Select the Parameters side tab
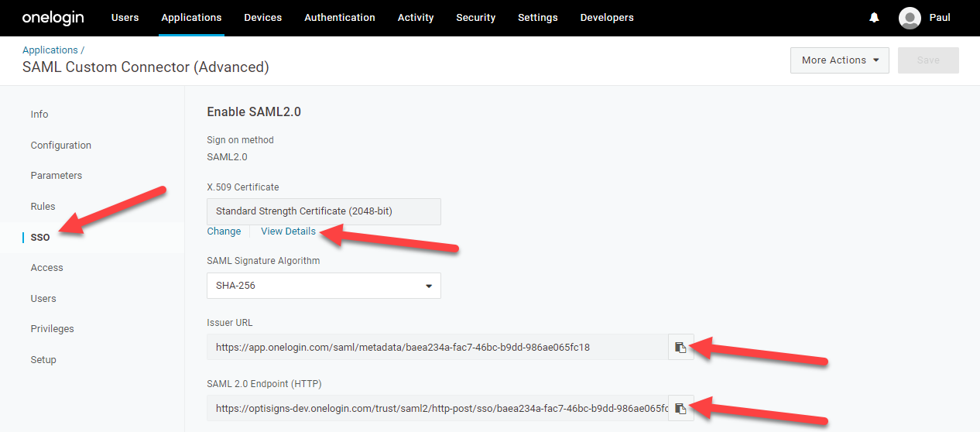 coord(57,176)
